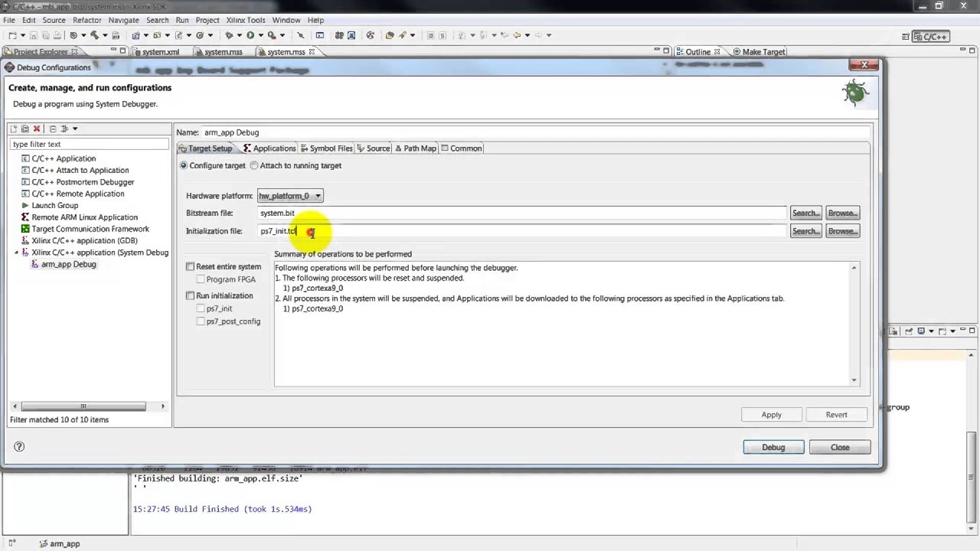Open the Xilinx Tools menu
The height and width of the screenshot is (551, 980).
[246, 20]
